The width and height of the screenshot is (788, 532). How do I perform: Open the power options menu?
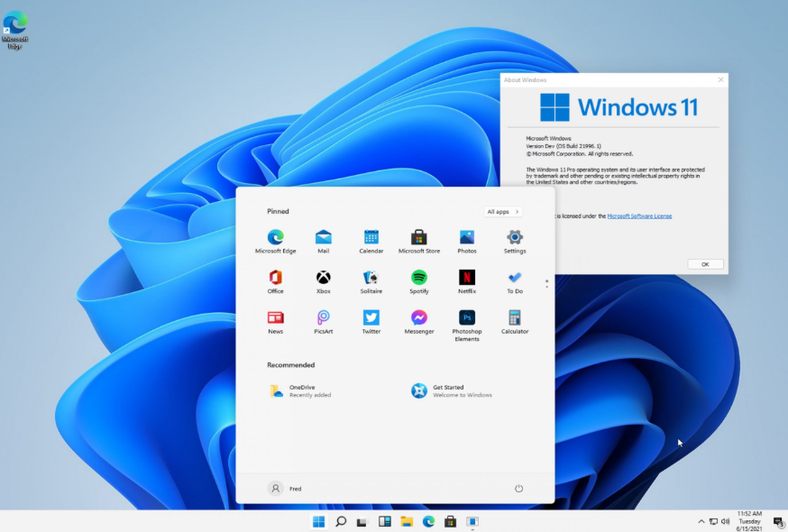click(518, 489)
